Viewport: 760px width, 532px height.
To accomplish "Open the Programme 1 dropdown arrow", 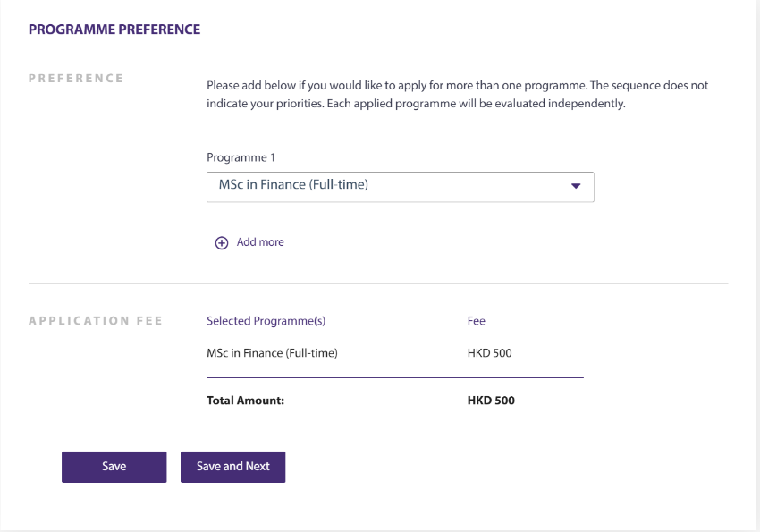I will (x=576, y=186).
